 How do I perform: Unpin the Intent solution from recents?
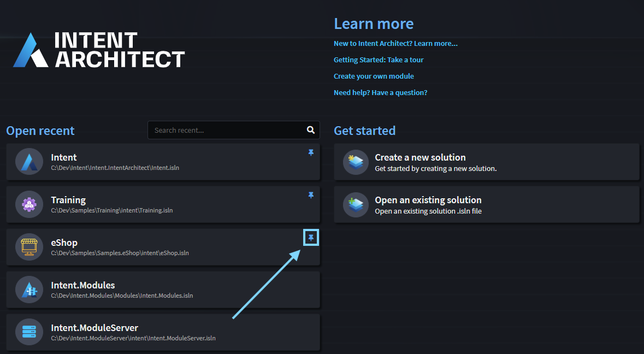pos(311,152)
